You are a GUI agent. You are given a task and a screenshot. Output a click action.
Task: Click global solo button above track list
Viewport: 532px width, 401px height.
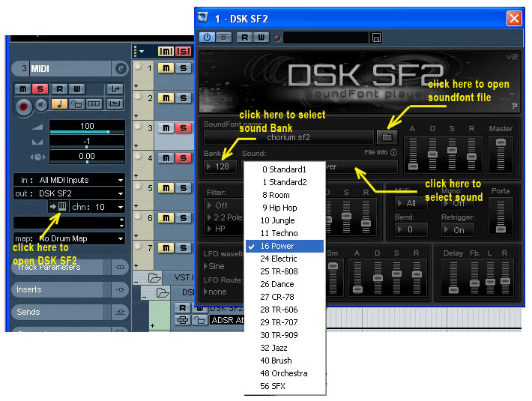tap(184, 51)
